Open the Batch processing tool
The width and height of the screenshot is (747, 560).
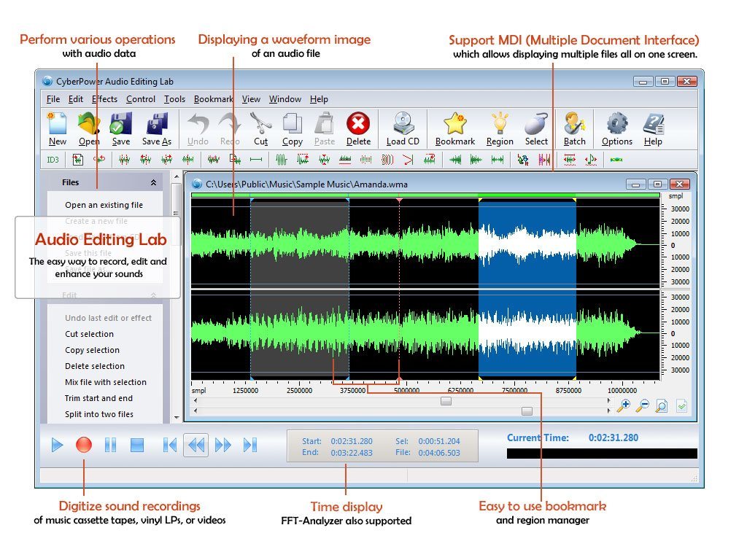pos(574,128)
